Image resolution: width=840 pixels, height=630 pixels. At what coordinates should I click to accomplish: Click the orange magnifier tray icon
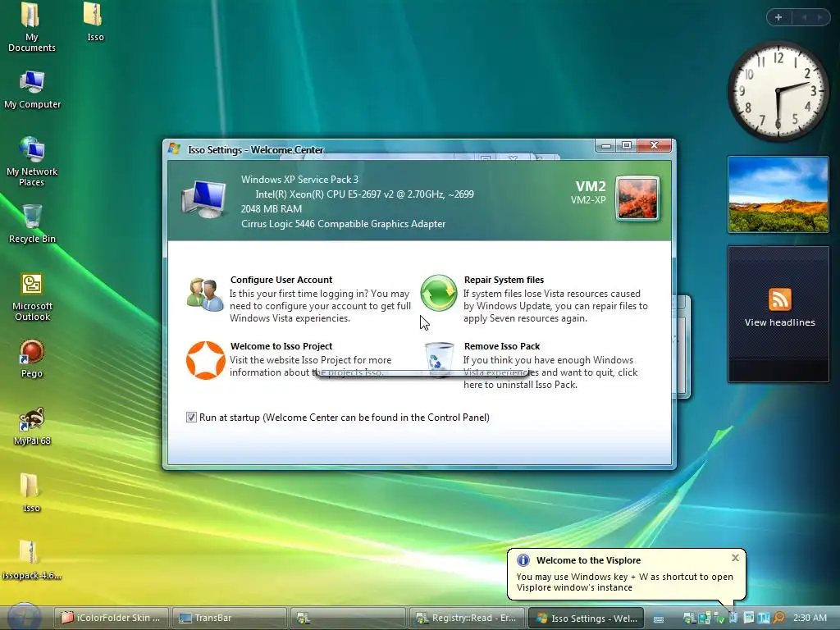pos(779,618)
